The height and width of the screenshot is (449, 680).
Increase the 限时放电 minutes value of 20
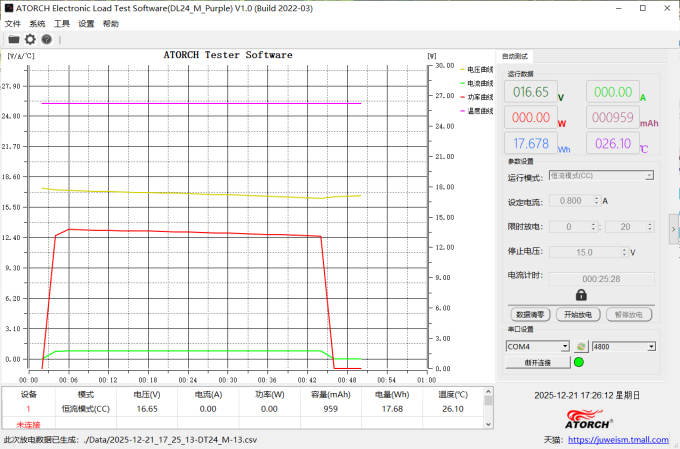click(x=650, y=224)
